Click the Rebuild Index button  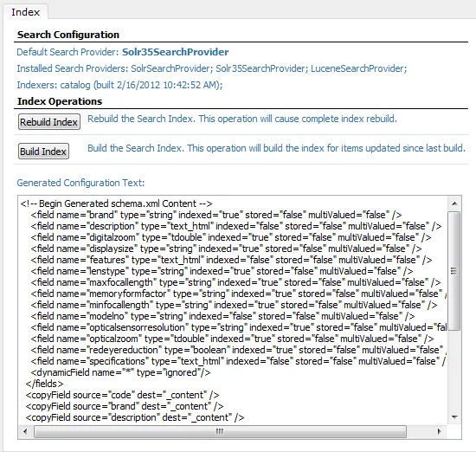49,122
